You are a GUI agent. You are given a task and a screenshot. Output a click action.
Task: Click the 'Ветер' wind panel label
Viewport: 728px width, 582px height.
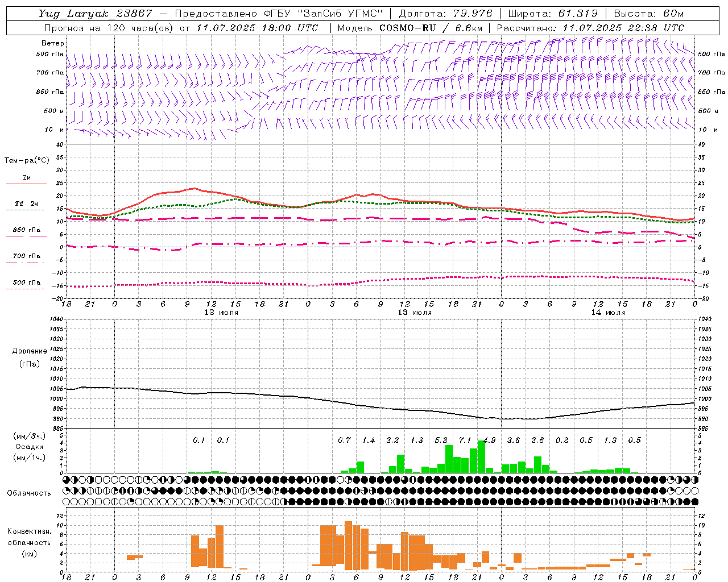pyautogui.click(x=53, y=43)
